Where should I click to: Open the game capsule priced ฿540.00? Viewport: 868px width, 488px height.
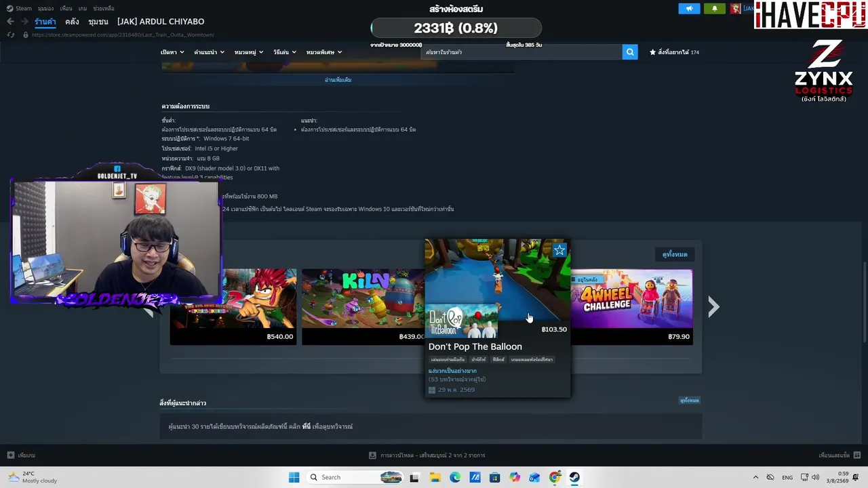pos(233,306)
